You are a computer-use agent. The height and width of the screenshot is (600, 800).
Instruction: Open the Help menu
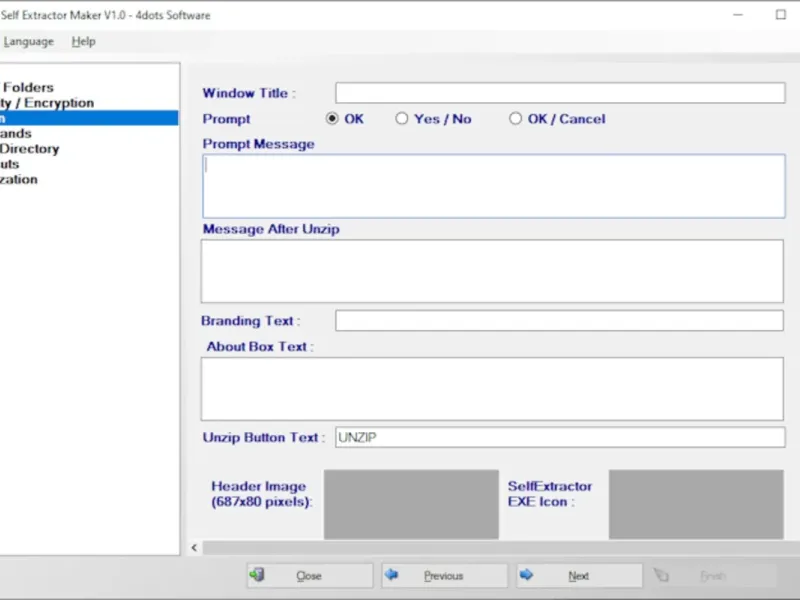click(84, 42)
